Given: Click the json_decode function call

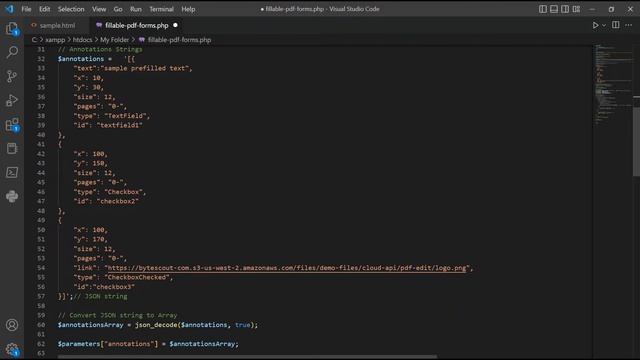Looking at the screenshot, I should click(x=156, y=325).
